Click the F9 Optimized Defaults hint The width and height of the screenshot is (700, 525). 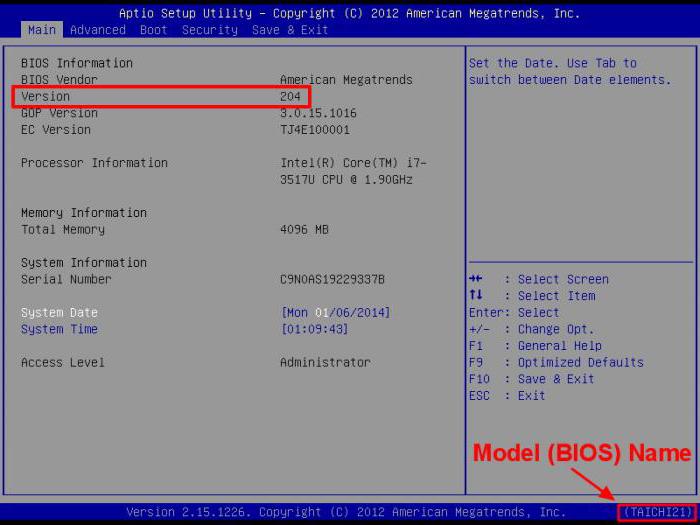(556, 362)
